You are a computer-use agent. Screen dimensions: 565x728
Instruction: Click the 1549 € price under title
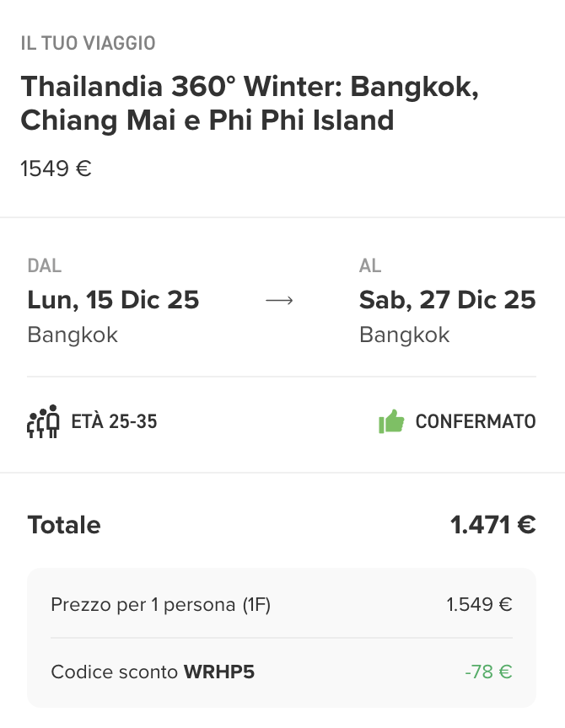coord(56,169)
